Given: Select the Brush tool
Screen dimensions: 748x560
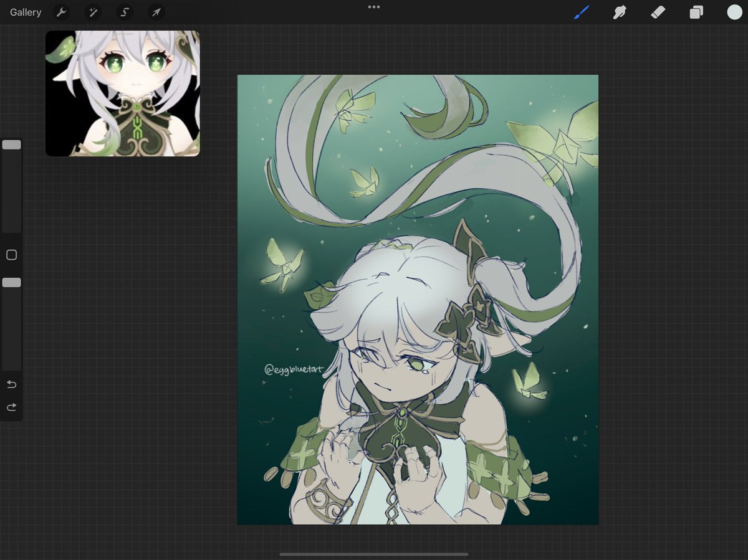Looking at the screenshot, I should click(x=581, y=12).
